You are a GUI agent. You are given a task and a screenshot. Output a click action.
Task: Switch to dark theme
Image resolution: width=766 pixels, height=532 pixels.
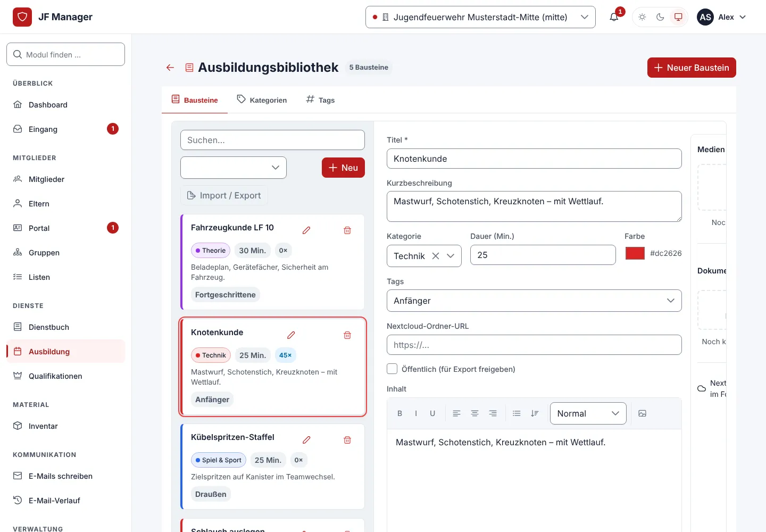pyautogui.click(x=660, y=17)
